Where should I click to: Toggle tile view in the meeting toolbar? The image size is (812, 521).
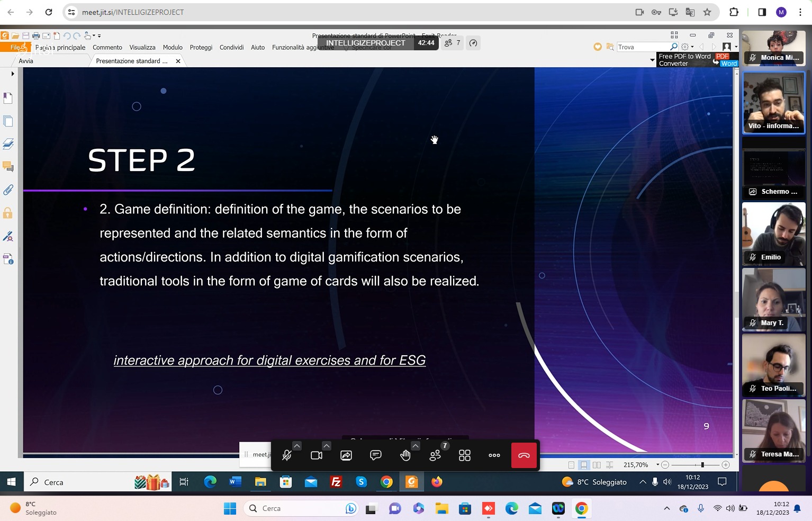(465, 455)
